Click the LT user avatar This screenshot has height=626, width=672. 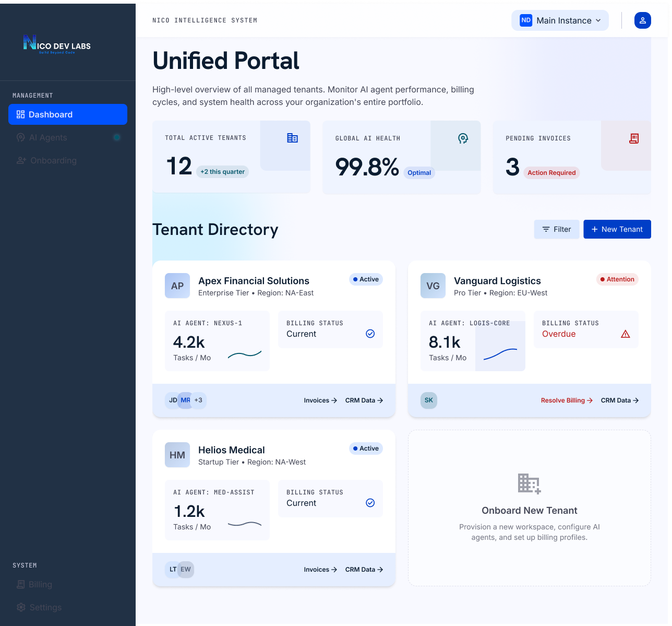pyautogui.click(x=172, y=570)
